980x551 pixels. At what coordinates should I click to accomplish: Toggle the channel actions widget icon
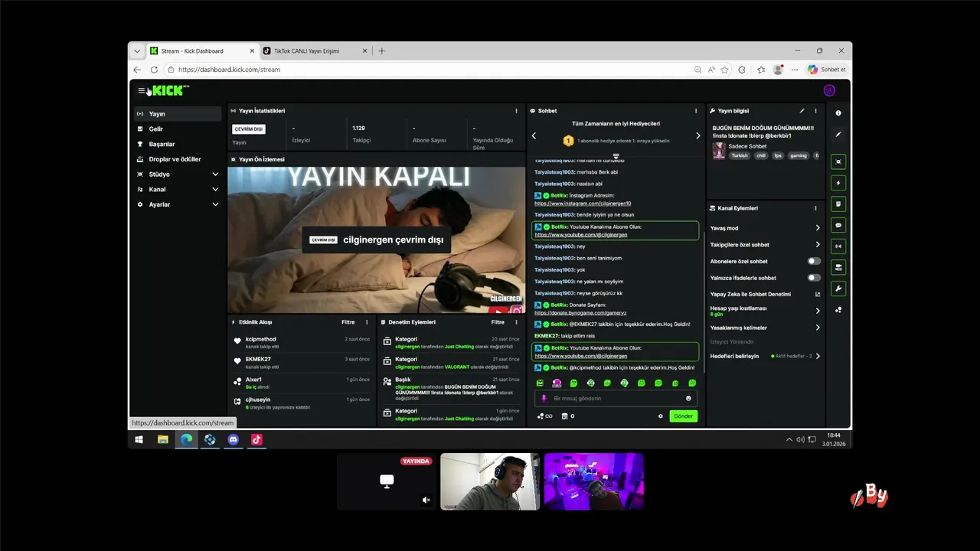click(838, 268)
